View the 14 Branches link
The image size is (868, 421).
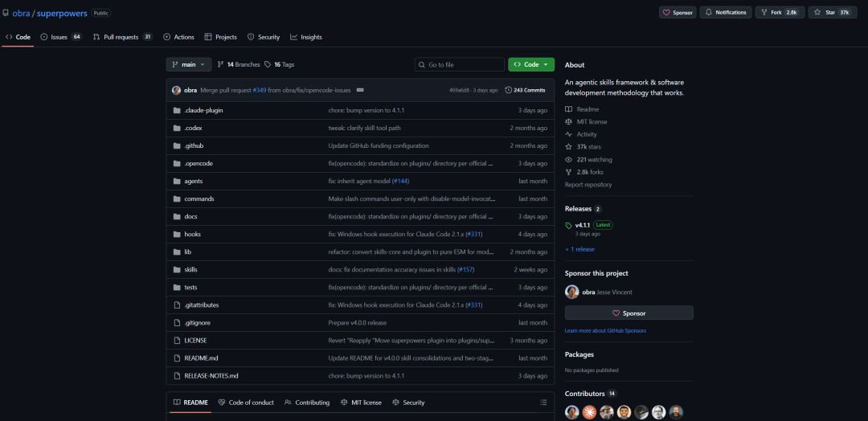pyautogui.click(x=239, y=65)
